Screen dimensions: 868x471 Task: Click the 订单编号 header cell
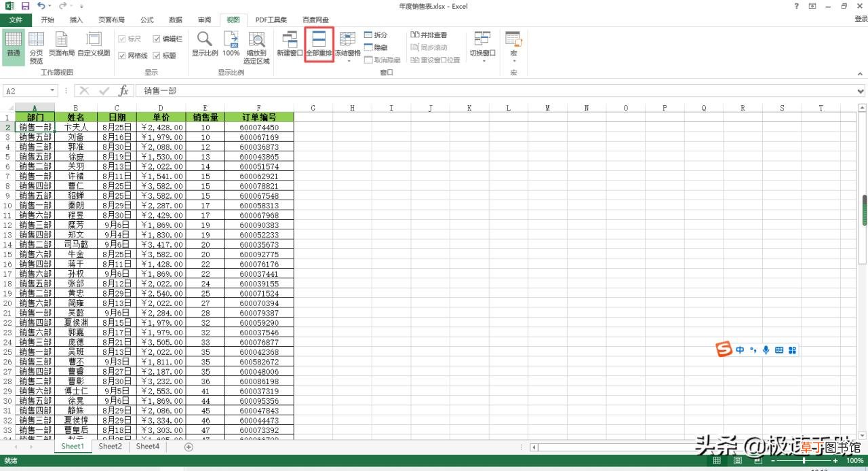[x=259, y=117]
